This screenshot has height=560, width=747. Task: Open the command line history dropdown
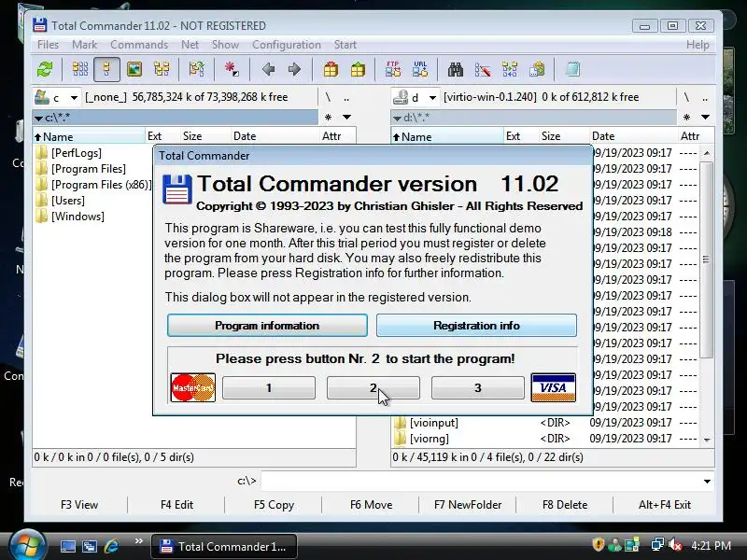(707, 482)
